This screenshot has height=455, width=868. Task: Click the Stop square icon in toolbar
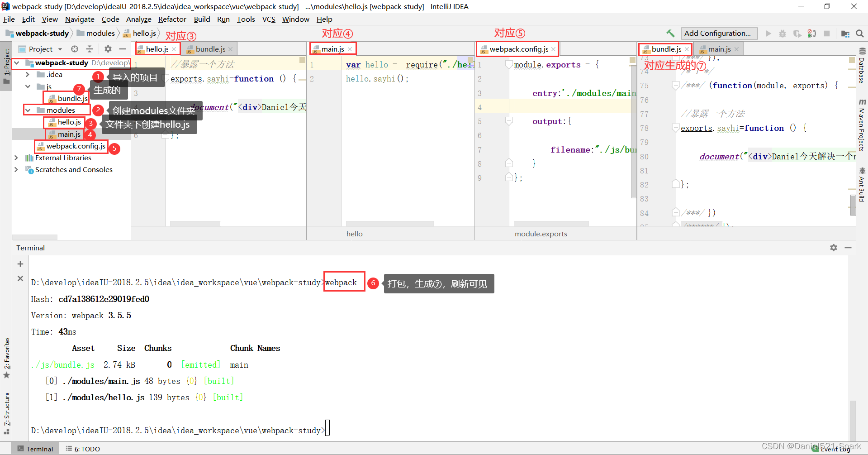827,34
